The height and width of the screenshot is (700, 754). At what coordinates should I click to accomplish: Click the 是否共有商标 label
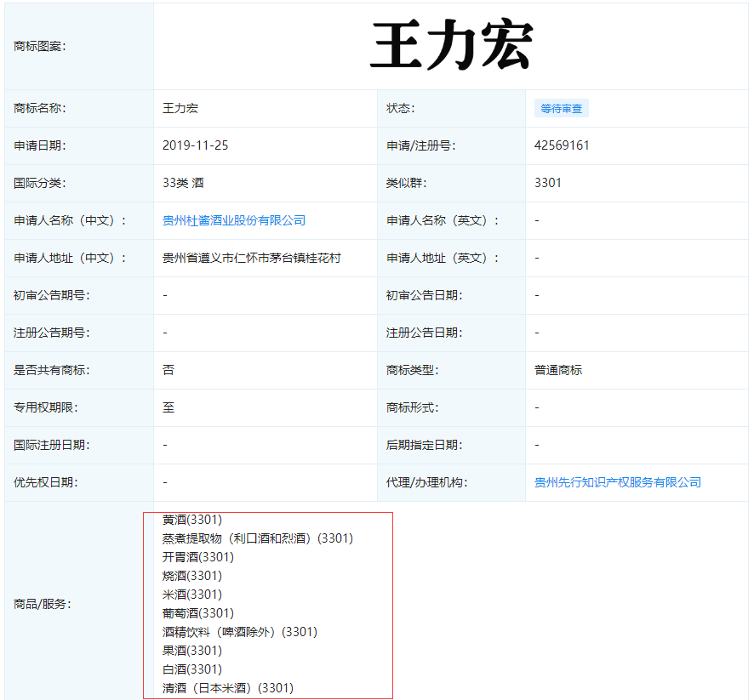pyautogui.click(x=52, y=370)
